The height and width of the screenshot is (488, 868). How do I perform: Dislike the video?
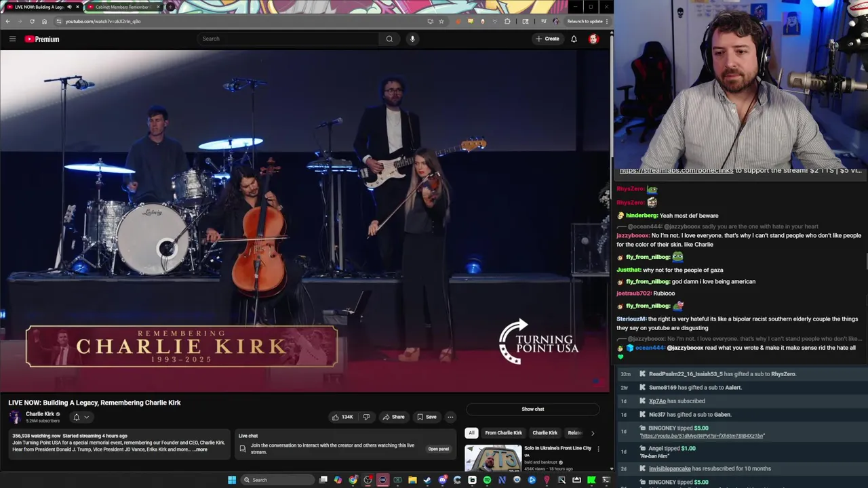[x=366, y=417]
